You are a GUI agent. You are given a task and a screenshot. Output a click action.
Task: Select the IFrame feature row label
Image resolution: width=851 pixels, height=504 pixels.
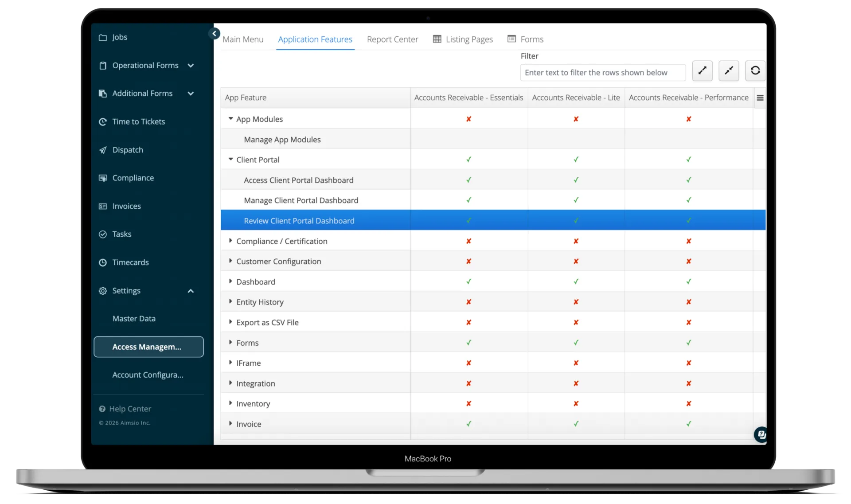point(248,363)
